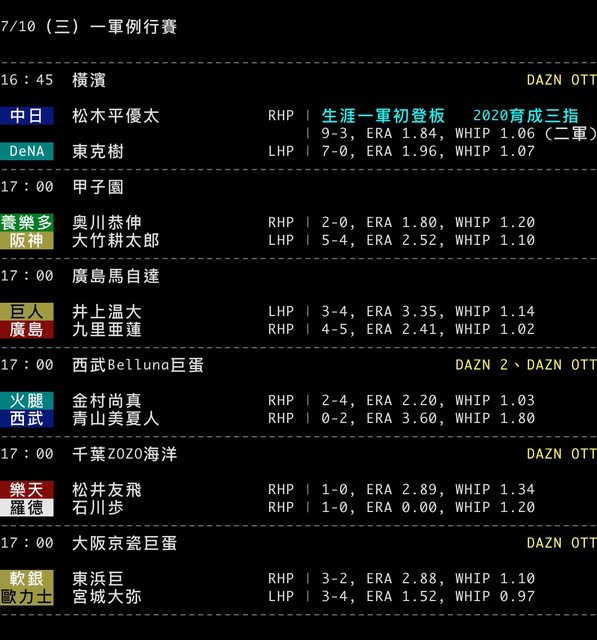
Task: Click the 7/10 (三) 一軍例行賽 header
Action: point(88,27)
